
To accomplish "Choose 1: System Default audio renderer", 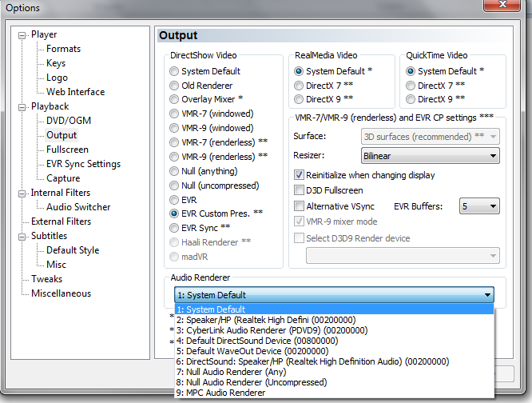I will pyautogui.click(x=334, y=309).
